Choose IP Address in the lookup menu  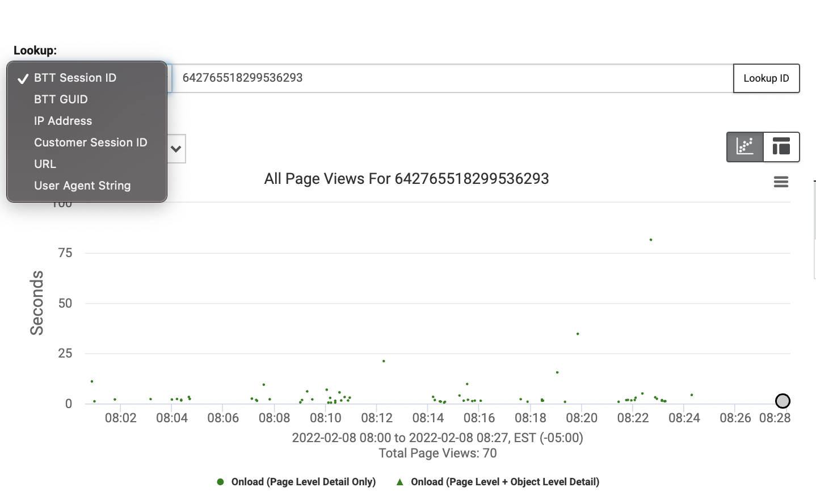tap(63, 121)
